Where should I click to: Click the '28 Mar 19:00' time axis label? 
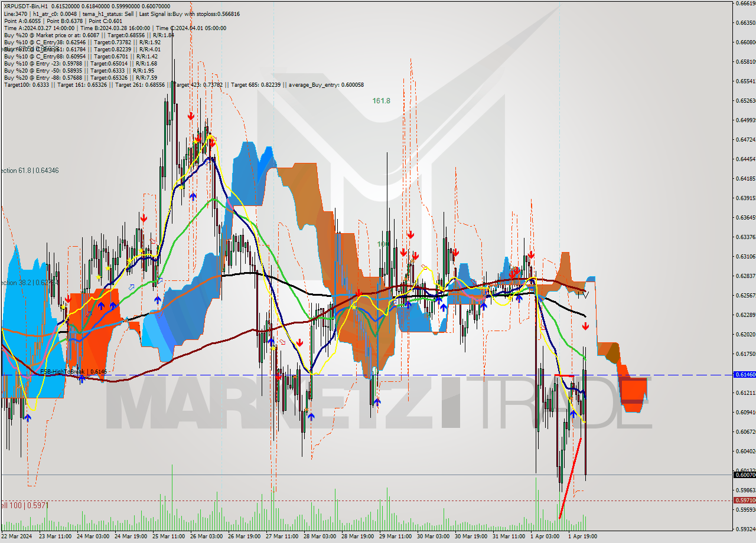358,537
